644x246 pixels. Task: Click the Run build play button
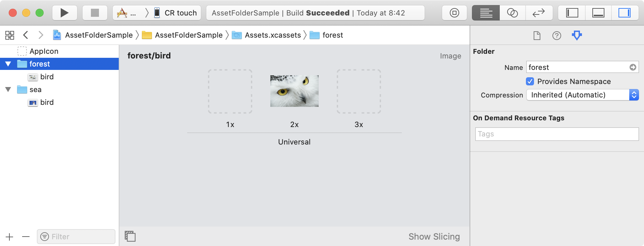(x=64, y=13)
